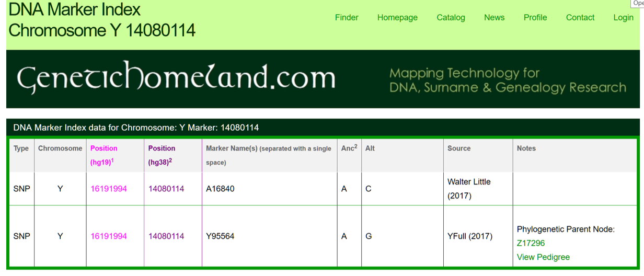
Task: Open the Finder menu item
Action: coord(347,18)
